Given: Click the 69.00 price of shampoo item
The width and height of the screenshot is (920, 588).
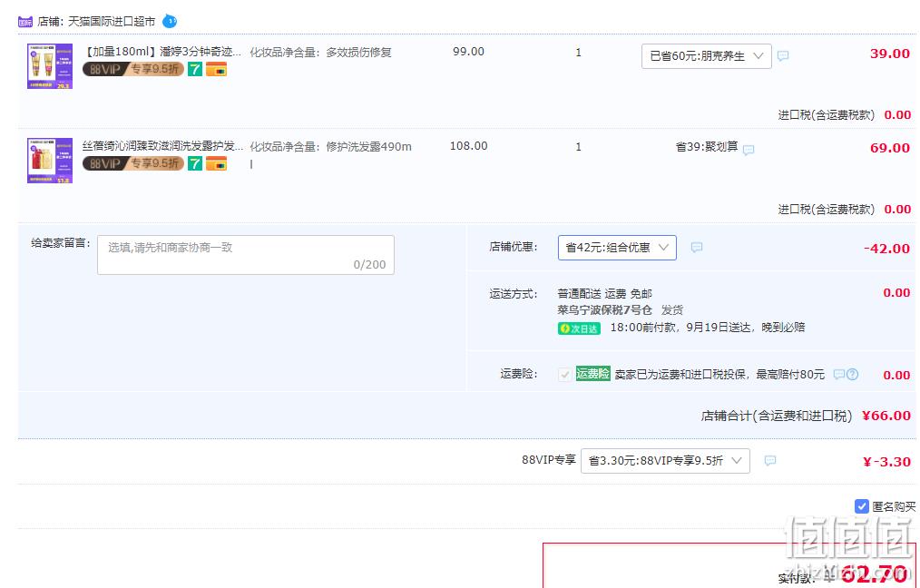Looking at the screenshot, I should click(889, 148).
